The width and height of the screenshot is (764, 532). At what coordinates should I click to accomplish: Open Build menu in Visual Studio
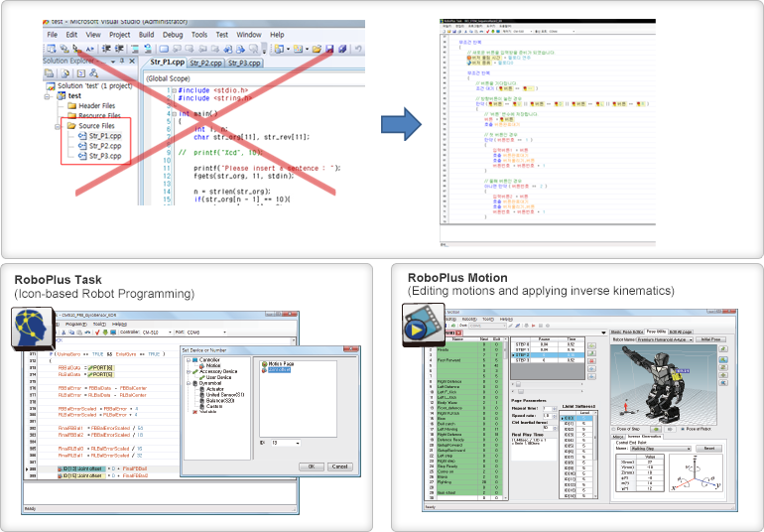[x=146, y=35]
